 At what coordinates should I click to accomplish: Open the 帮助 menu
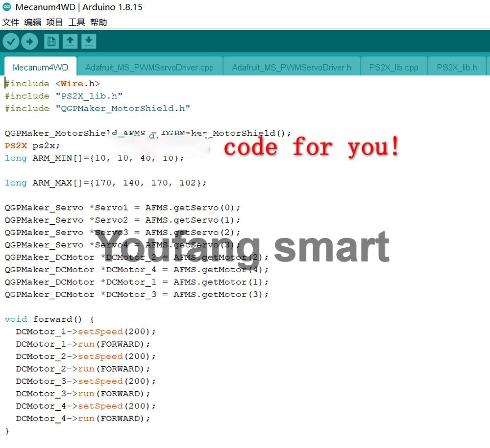(98, 23)
